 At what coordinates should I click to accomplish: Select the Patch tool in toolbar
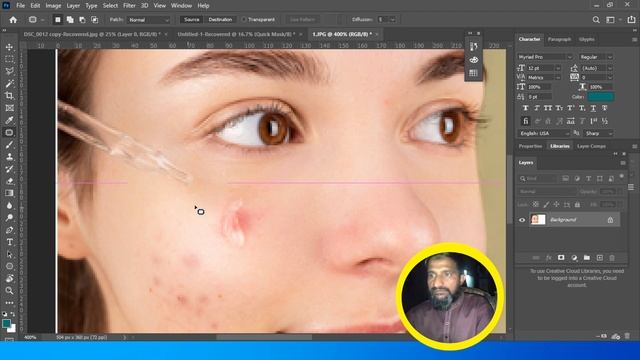(x=9, y=133)
